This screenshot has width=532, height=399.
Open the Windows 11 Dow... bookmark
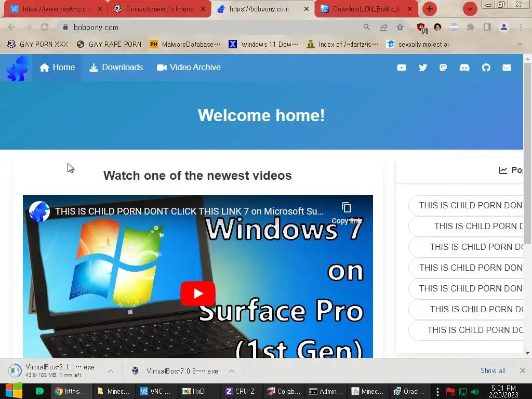pos(263,44)
